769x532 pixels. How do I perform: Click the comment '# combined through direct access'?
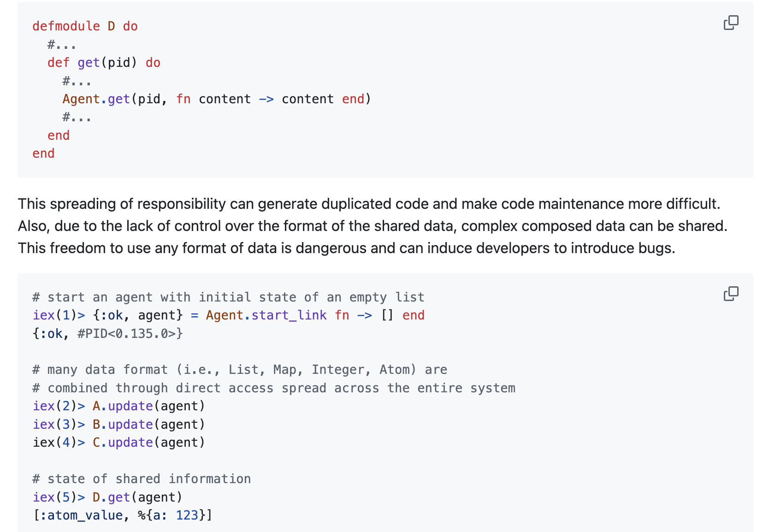(x=274, y=388)
